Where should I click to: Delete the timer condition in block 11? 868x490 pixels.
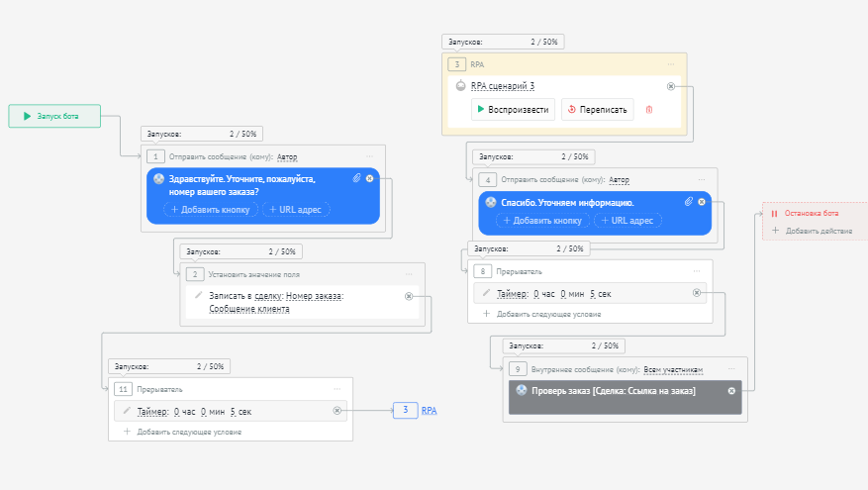click(337, 411)
